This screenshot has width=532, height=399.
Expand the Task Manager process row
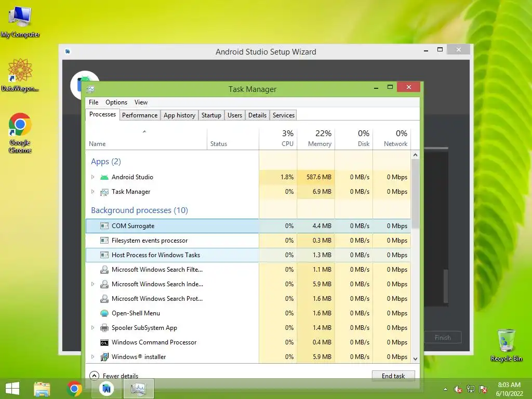92,192
